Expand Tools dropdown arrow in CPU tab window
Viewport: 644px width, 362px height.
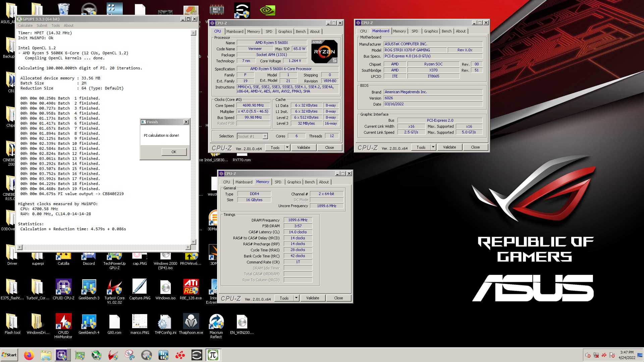pyautogui.click(x=287, y=147)
